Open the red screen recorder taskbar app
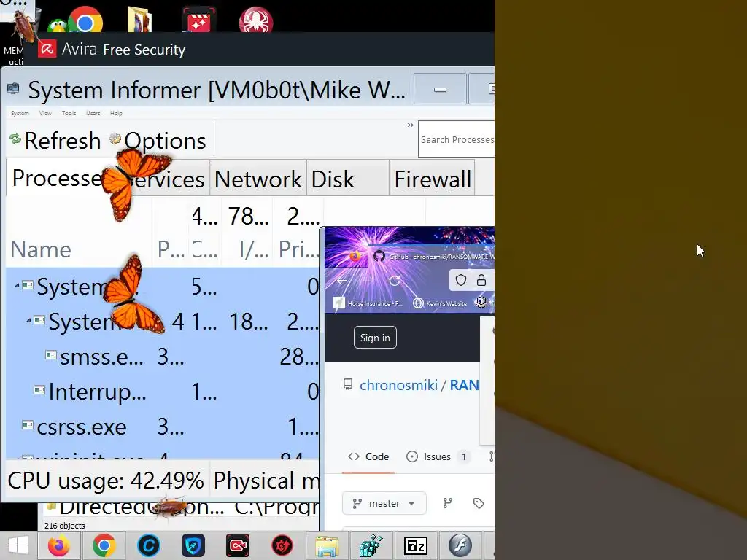747x560 pixels. pyautogui.click(x=238, y=545)
